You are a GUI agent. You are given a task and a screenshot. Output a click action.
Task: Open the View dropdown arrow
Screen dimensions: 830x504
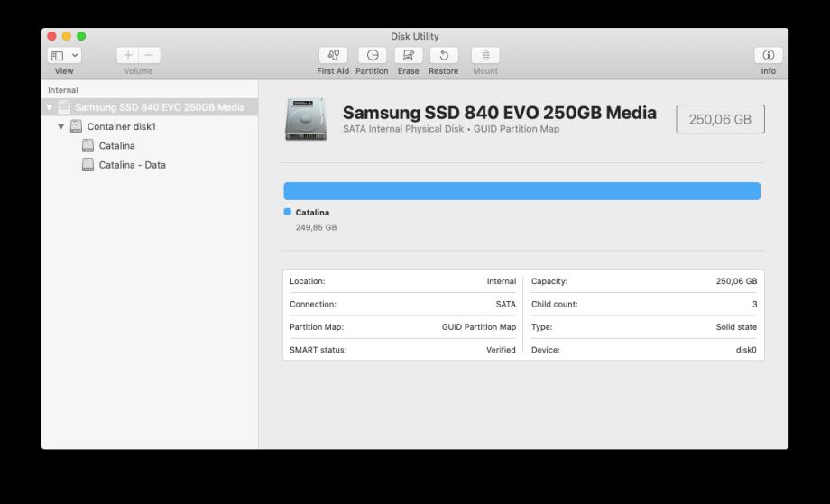click(75, 55)
